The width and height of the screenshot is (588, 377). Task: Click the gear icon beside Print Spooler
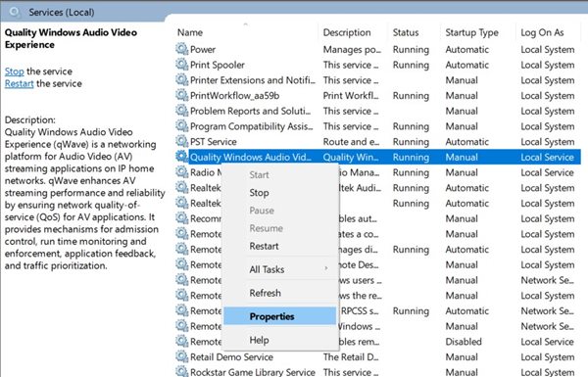click(182, 65)
